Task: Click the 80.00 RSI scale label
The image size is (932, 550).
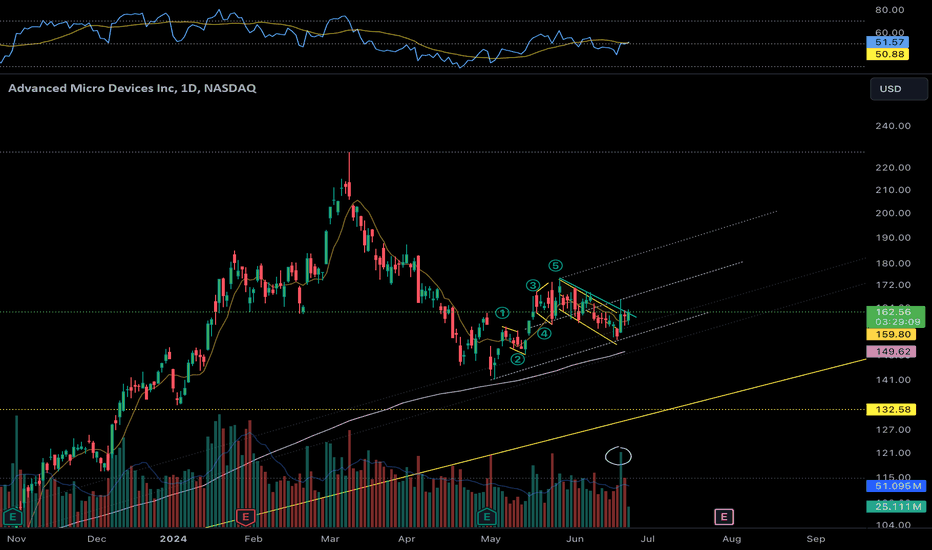Action: pyautogui.click(x=890, y=10)
